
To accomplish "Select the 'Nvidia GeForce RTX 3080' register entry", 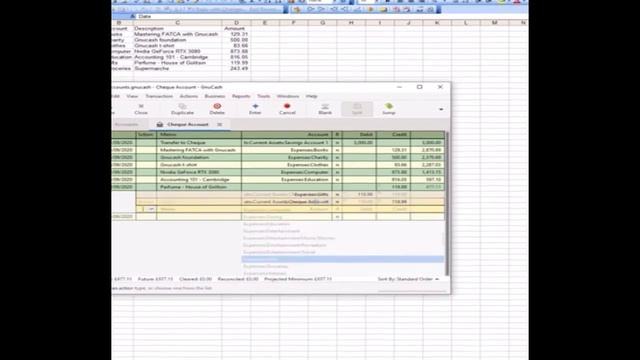I will (278, 172).
